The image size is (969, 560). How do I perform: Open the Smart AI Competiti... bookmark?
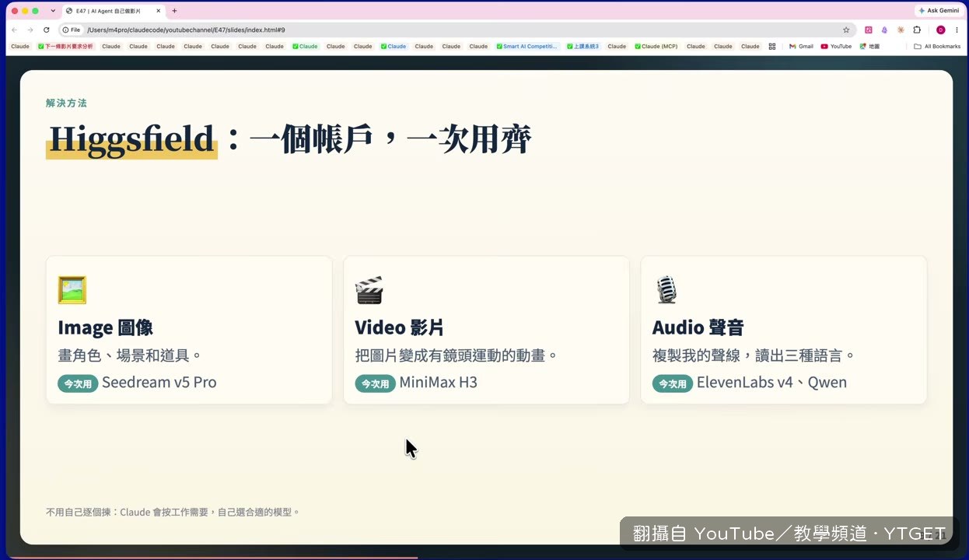[527, 46]
